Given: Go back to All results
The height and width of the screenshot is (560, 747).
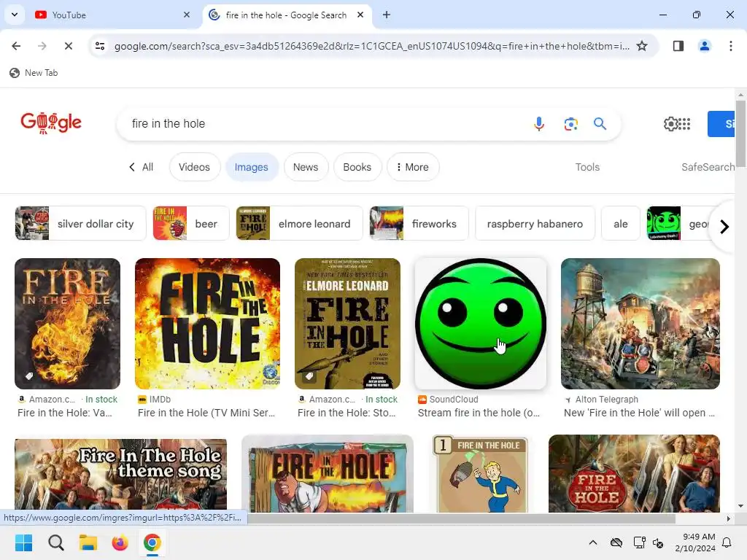Looking at the screenshot, I should (x=141, y=167).
